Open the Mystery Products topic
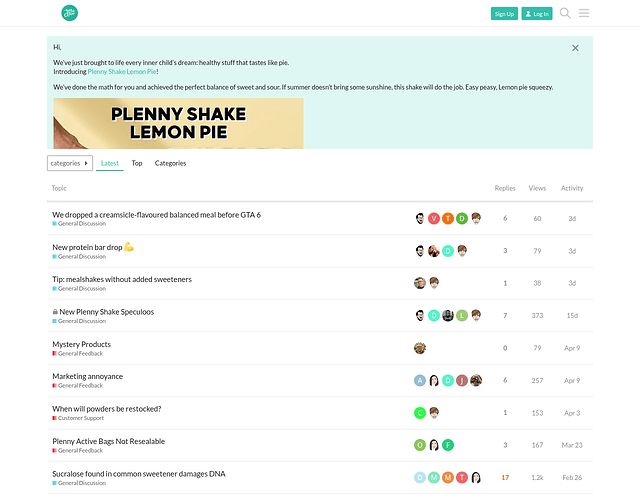The width and height of the screenshot is (640, 500). (81, 344)
